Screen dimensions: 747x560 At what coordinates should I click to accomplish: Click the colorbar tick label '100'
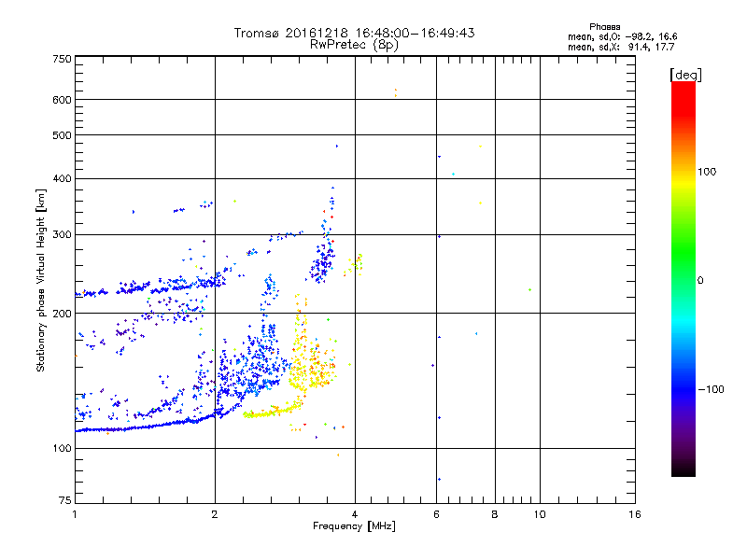coord(707,172)
